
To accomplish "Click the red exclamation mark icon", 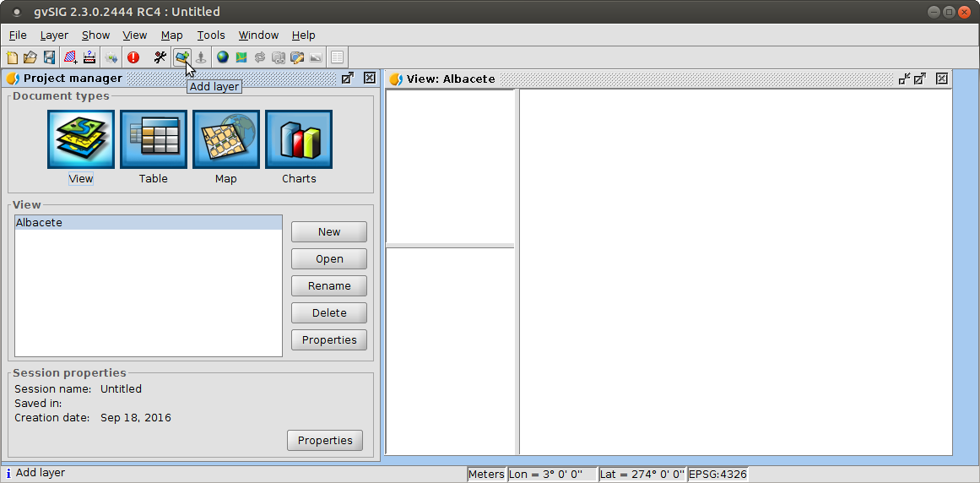I will click(133, 57).
